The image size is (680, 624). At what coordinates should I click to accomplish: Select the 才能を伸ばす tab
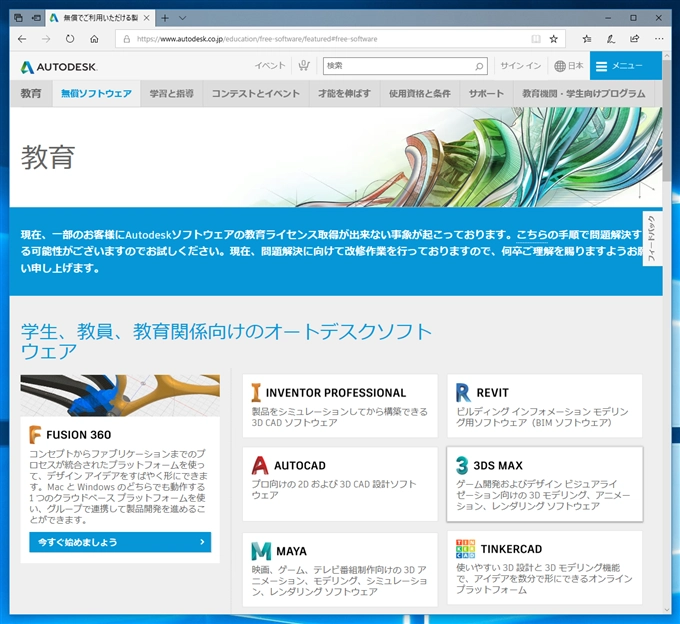point(344,94)
